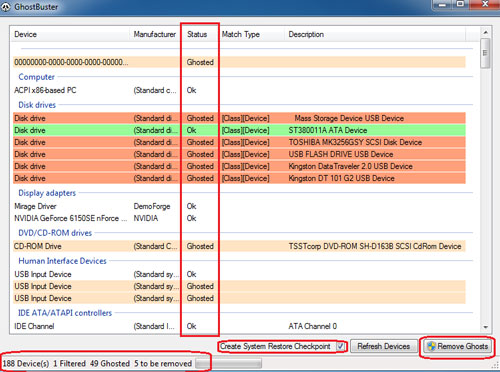500x372 pixels.
Task: Select the IDE Channel row
Action: tap(239, 326)
